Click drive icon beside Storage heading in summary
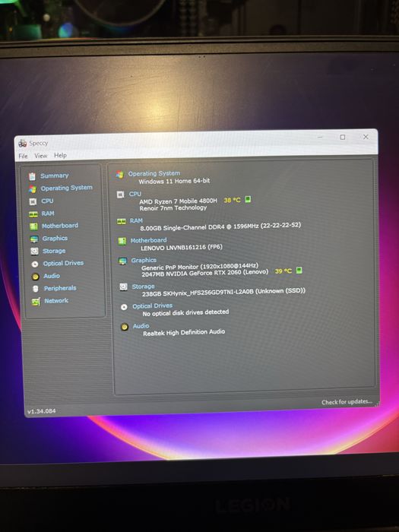The image size is (399, 532). (123, 287)
